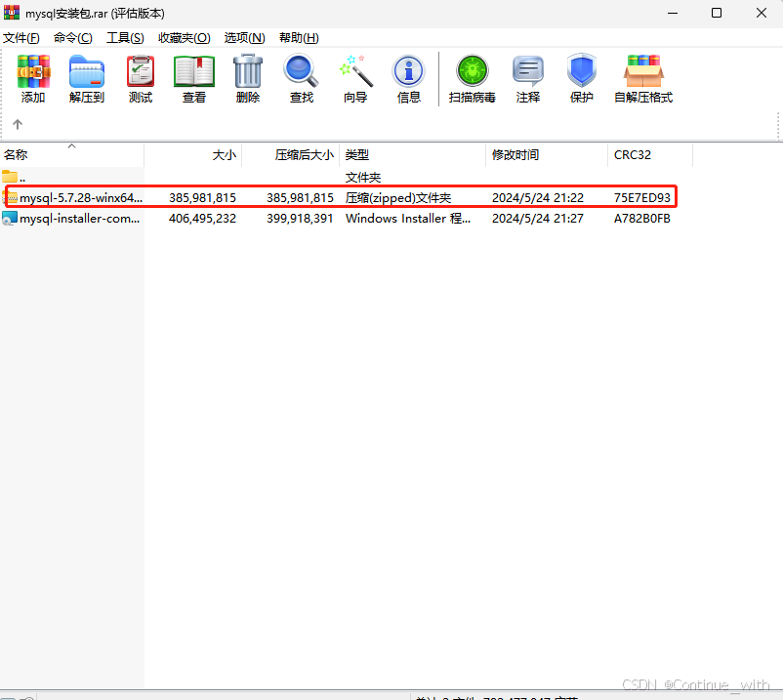Screen dimensions: 783x700
Task: Open the Tools (工具) menu
Action: click(125, 38)
